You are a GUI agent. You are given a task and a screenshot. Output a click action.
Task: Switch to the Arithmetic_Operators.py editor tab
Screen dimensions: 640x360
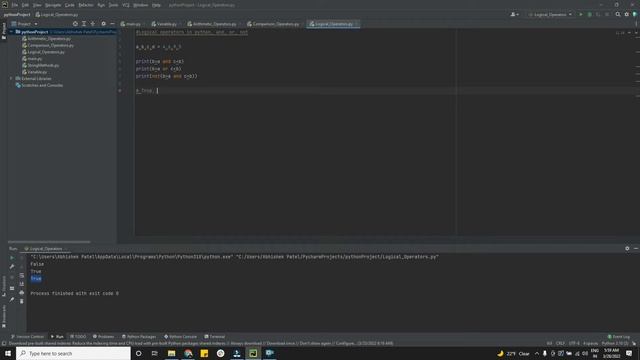pos(213,24)
